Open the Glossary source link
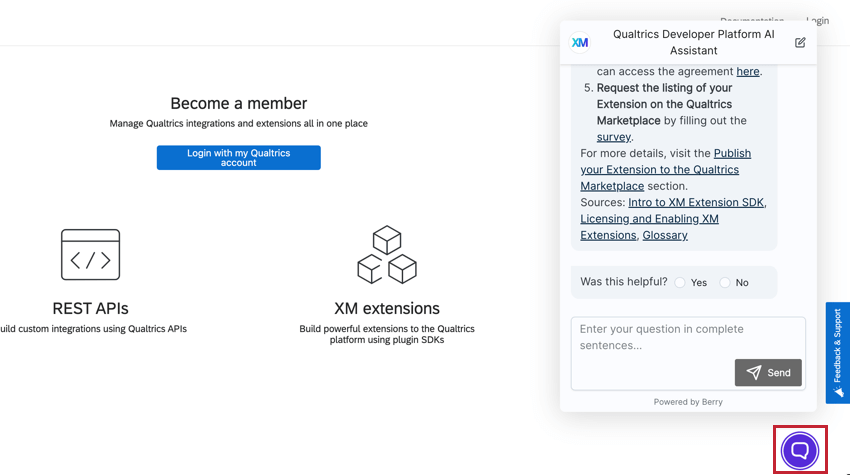 (665, 235)
